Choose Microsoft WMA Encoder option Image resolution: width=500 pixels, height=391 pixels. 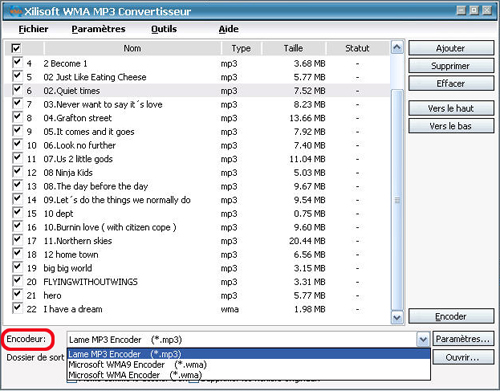coord(249,375)
